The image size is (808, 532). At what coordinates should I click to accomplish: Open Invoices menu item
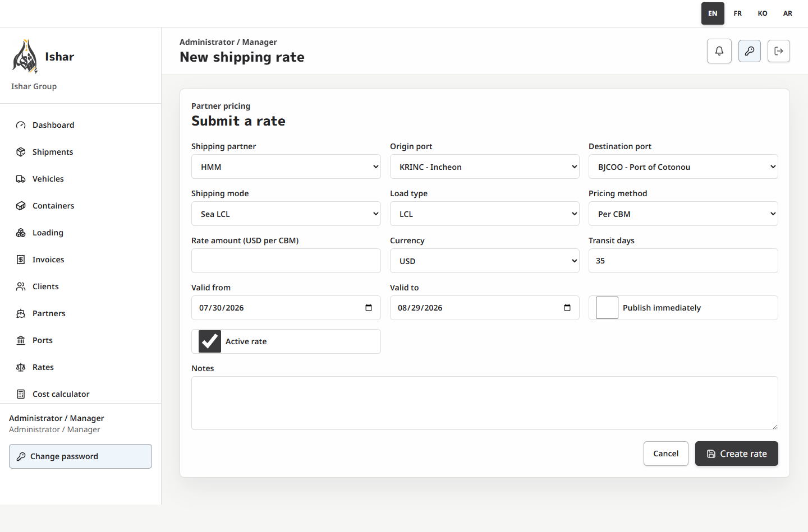click(x=81, y=260)
